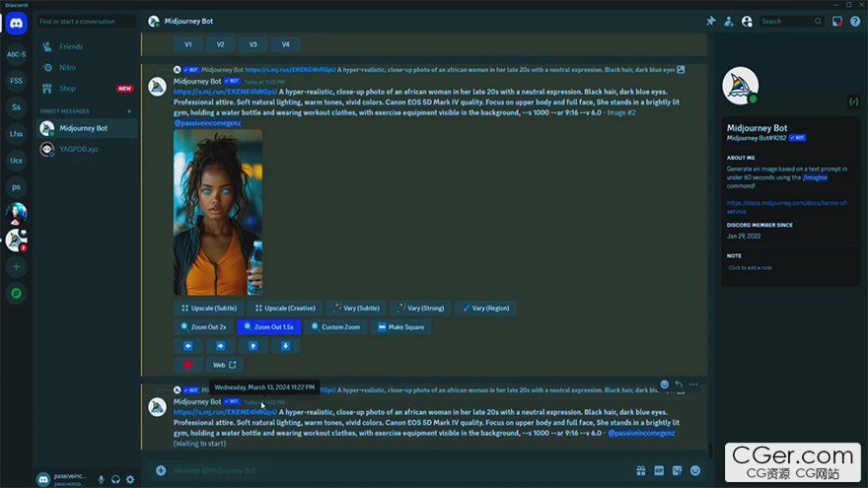
Task: Click the V1 variation button
Action: pos(188,44)
